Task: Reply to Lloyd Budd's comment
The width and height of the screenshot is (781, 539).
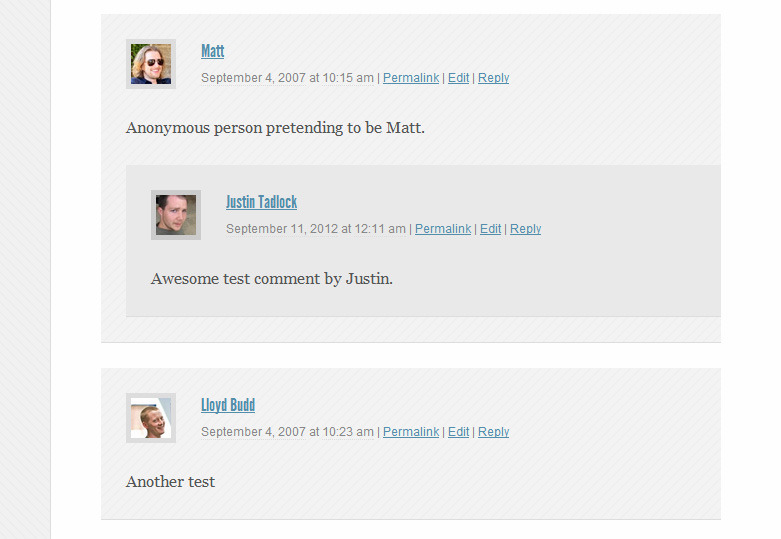Action: [x=494, y=432]
